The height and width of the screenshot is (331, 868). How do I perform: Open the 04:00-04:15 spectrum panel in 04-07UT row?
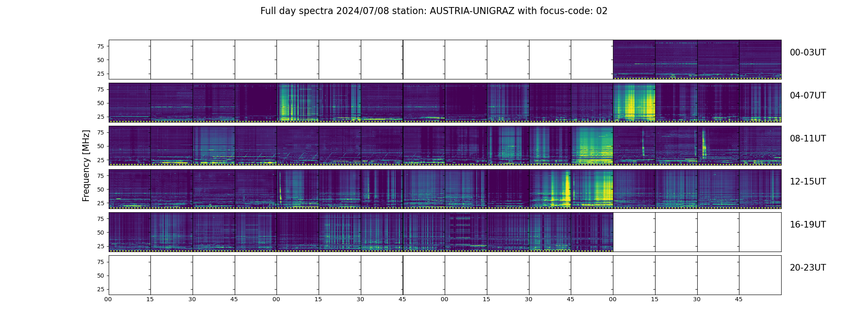click(x=129, y=103)
